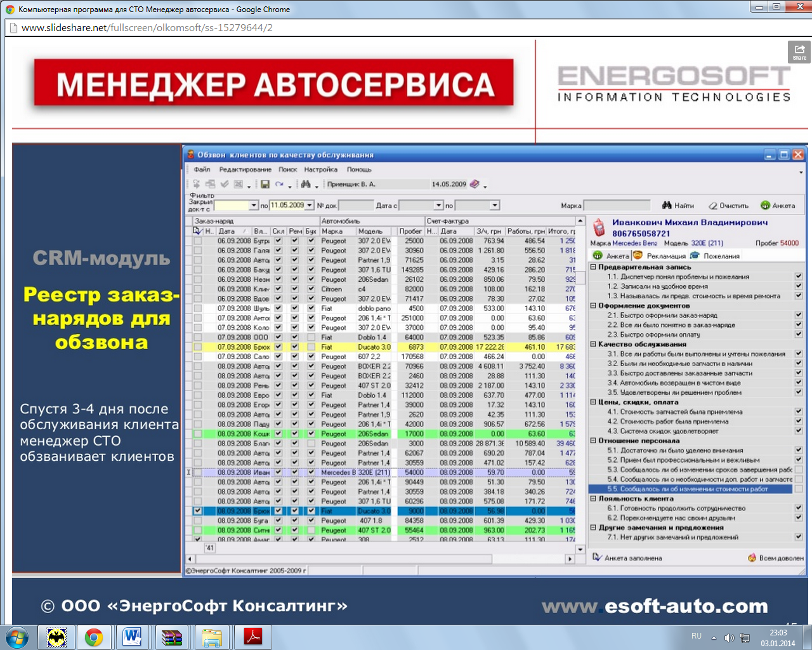Click the smiley icon beside 'Всем доволен'
This screenshot has width=812, height=650.
tap(753, 558)
